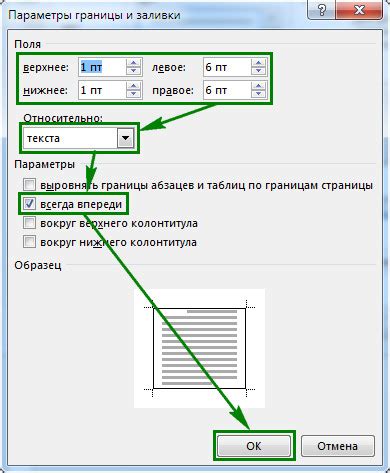Click the Поля section heading
The image size is (390, 473).
click(28, 44)
